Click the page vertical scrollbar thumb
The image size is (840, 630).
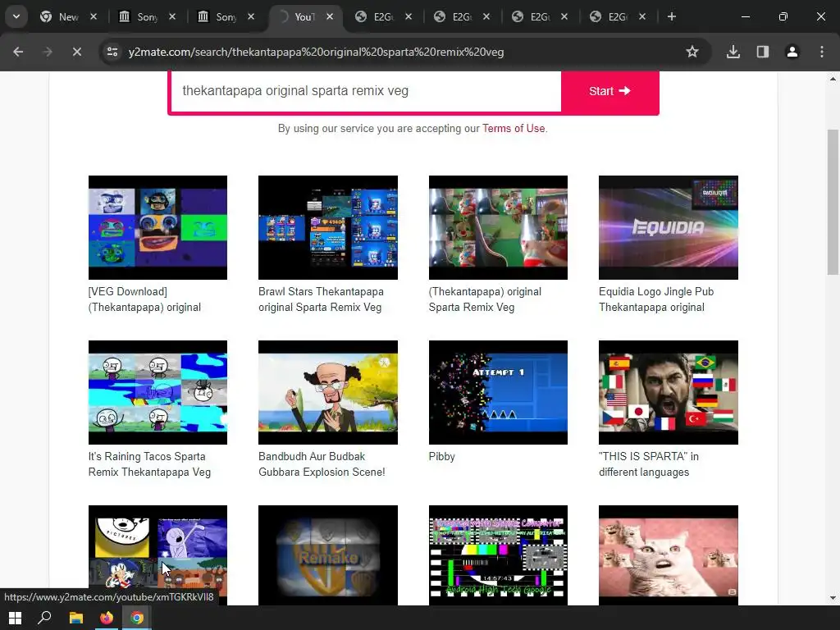[x=833, y=203]
